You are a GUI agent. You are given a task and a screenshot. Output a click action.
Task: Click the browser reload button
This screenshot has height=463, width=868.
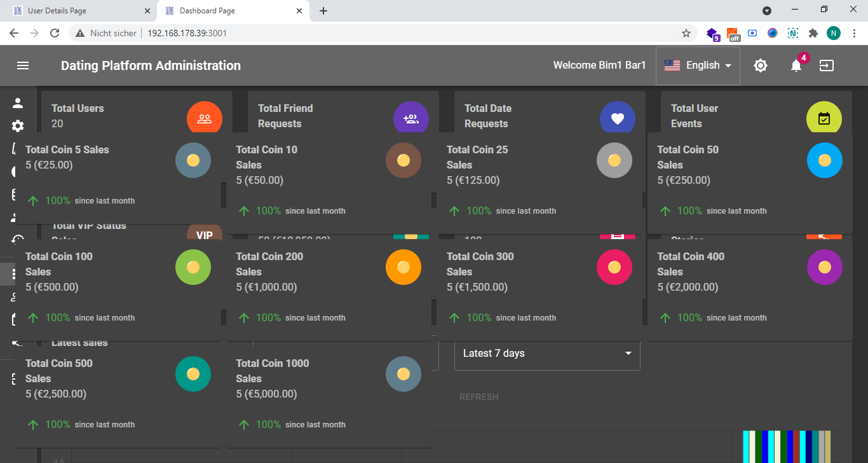pyautogui.click(x=55, y=33)
